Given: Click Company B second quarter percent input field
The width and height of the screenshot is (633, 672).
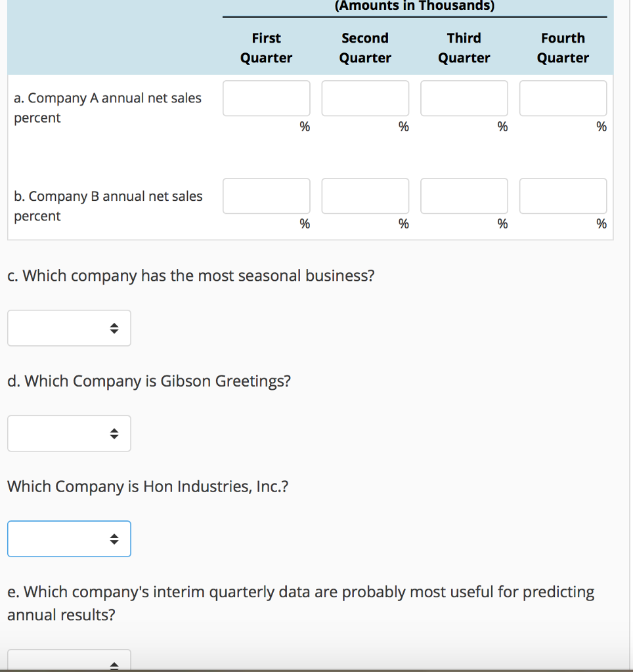Looking at the screenshot, I should click(x=365, y=196).
